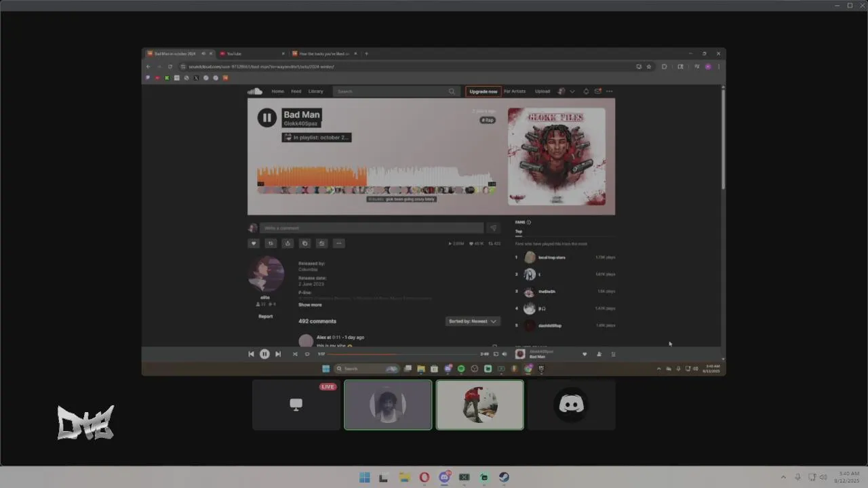
Task: Open the Glokk40Spaz artist link
Action: 301,124
